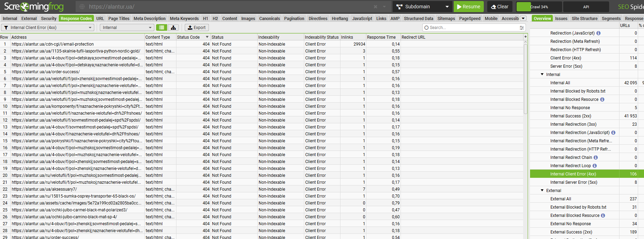Switch to the Internal tab
Viewport: 644px width, 239px height.
click(x=10, y=19)
